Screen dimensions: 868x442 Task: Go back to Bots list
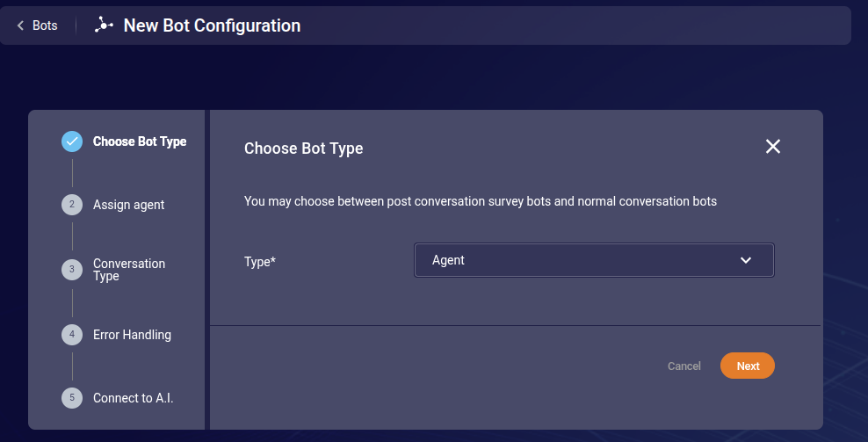tap(37, 25)
